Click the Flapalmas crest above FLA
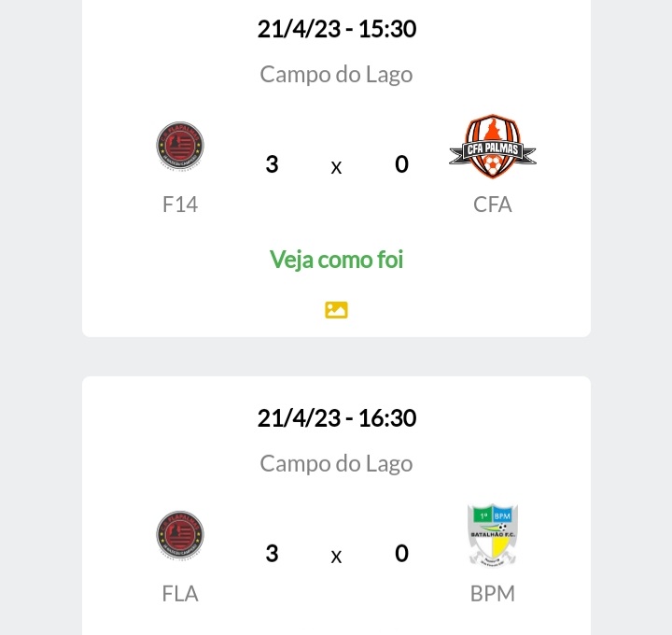This screenshot has height=635, width=672. coord(180,535)
